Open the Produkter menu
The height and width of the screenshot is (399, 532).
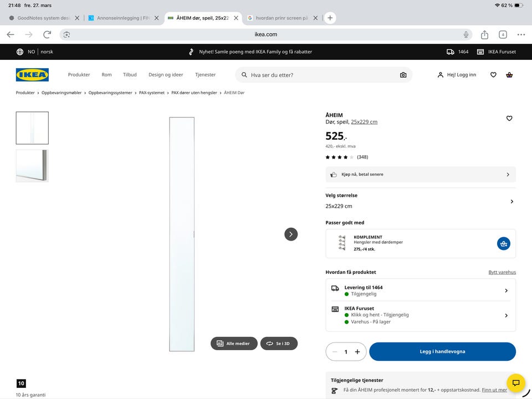[79, 75]
